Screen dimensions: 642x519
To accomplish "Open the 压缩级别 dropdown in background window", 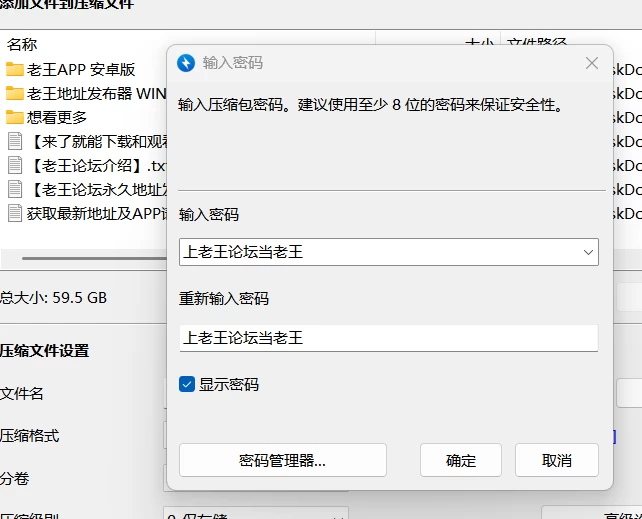I will (256, 514).
